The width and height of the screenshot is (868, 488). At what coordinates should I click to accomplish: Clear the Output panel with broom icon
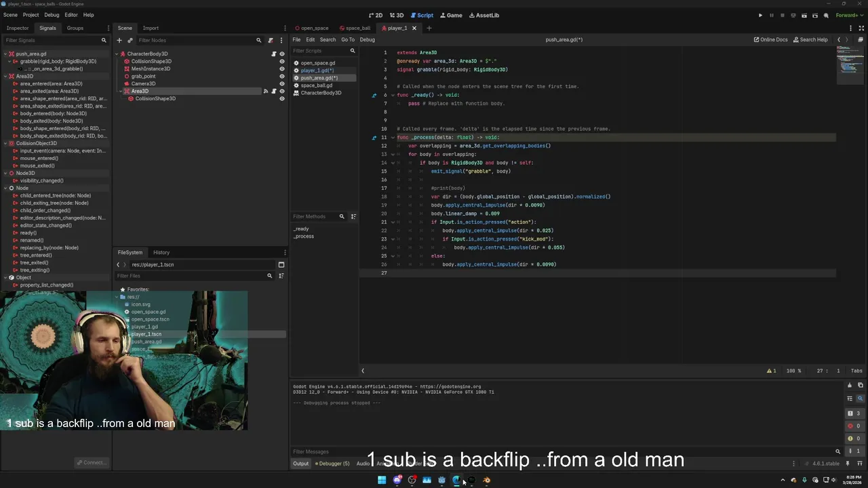(x=850, y=385)
